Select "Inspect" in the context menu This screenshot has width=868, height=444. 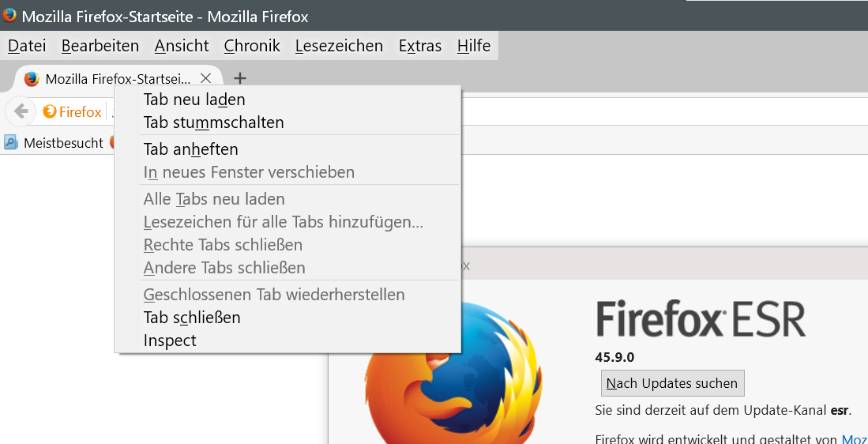tap(170, 341)
